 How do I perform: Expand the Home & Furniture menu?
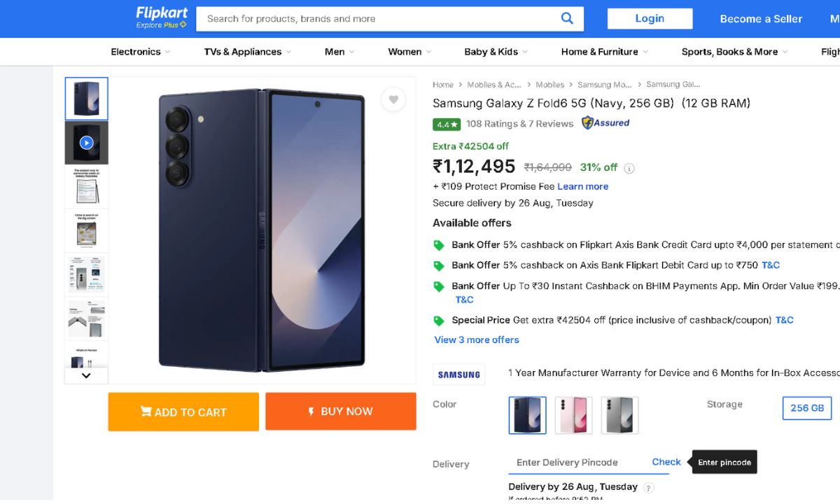(604, 52)
